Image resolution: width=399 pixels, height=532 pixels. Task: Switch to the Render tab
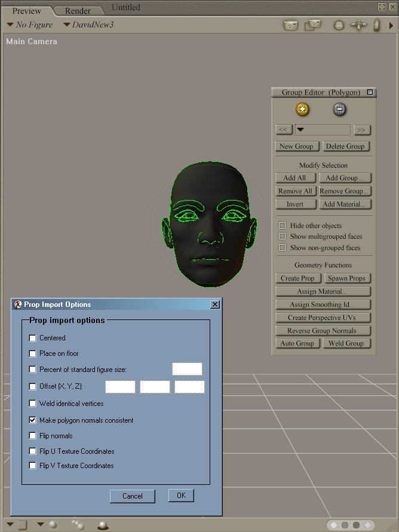78,11
